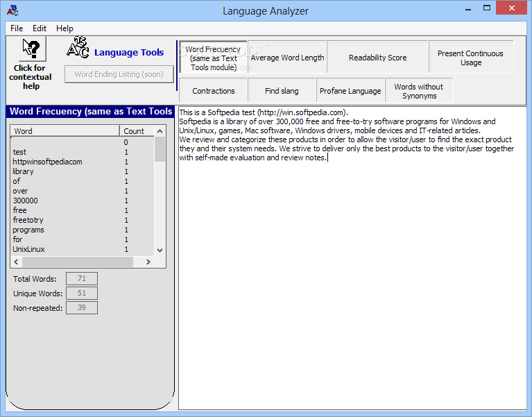Viewport: 532px width, 417px height.
Task: Click the Average Word Length button
Action: tap(287, 58)
